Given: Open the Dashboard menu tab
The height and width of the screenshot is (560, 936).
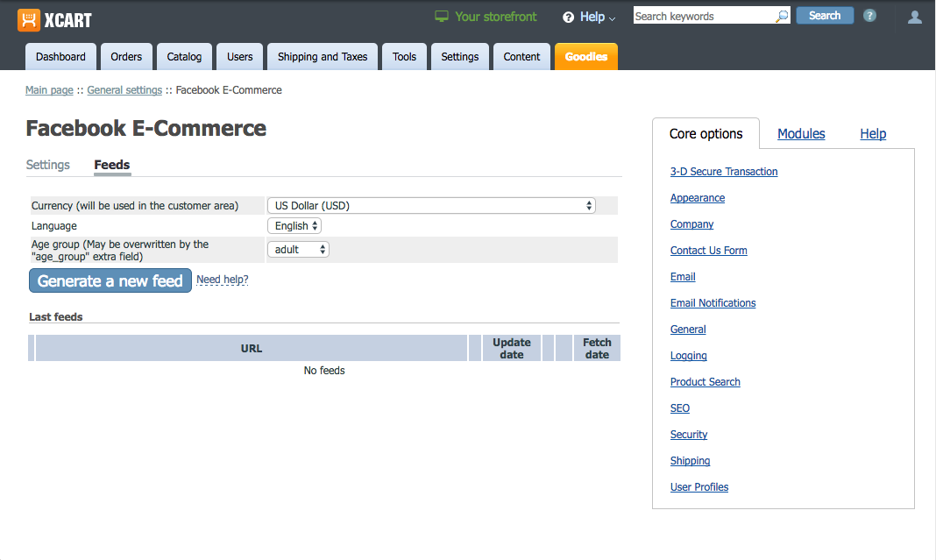Looking at the screenshot, I should tap(60, 57).
